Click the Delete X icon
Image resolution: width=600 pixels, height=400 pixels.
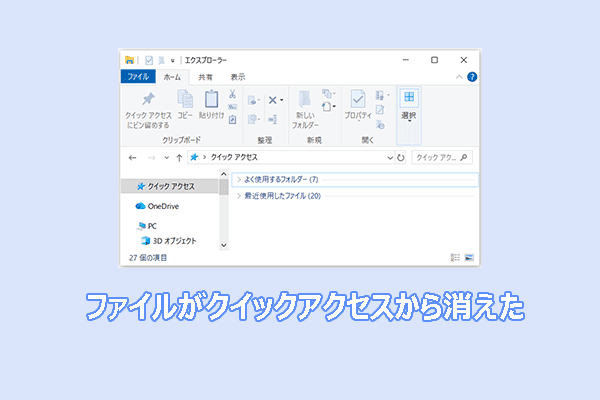point(272,100)
